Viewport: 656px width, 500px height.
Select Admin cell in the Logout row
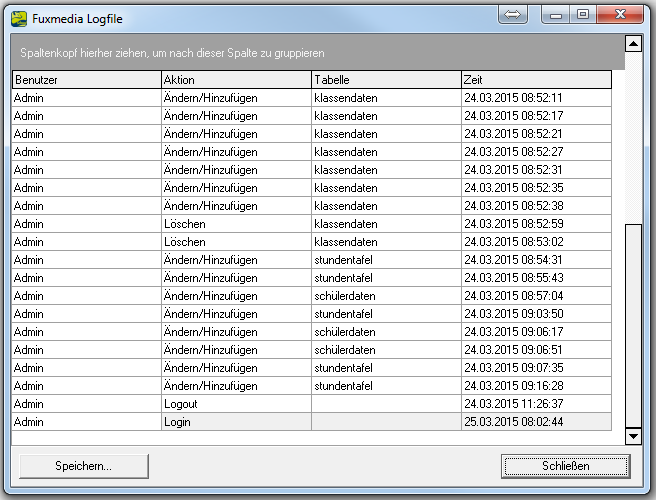87,403
